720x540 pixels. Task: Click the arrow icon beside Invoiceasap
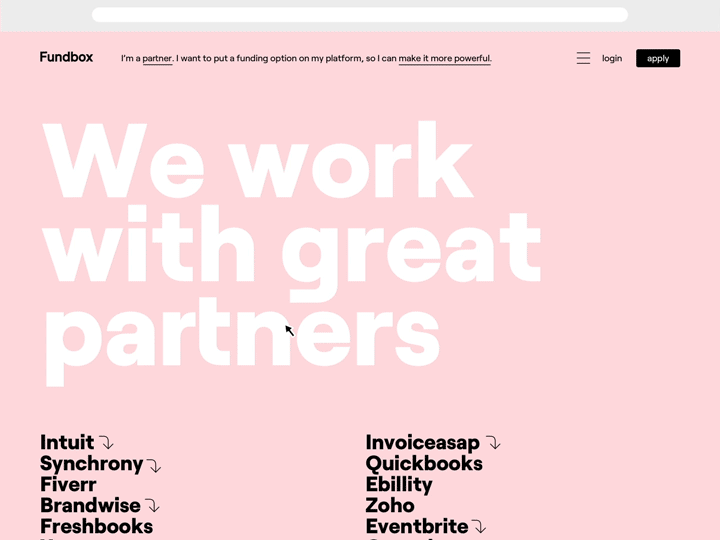494,443
